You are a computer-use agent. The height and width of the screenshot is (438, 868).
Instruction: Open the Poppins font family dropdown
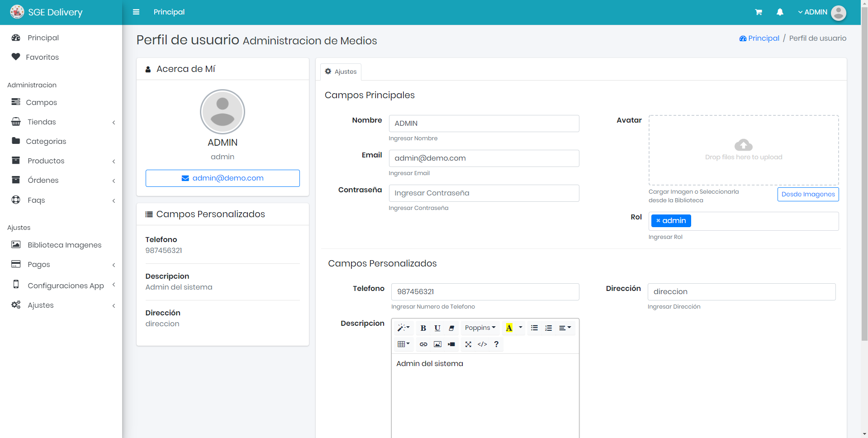coord(480,328)
